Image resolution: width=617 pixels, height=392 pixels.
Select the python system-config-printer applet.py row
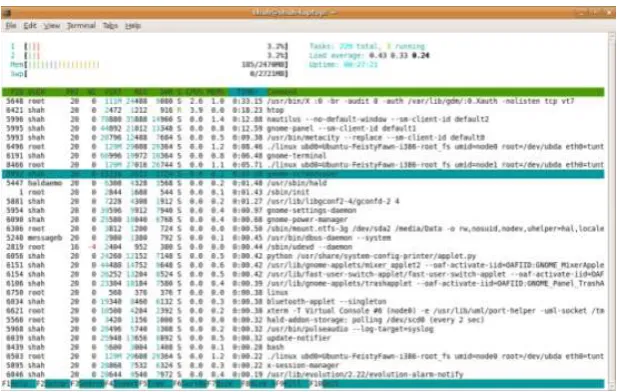pos(303,256)
